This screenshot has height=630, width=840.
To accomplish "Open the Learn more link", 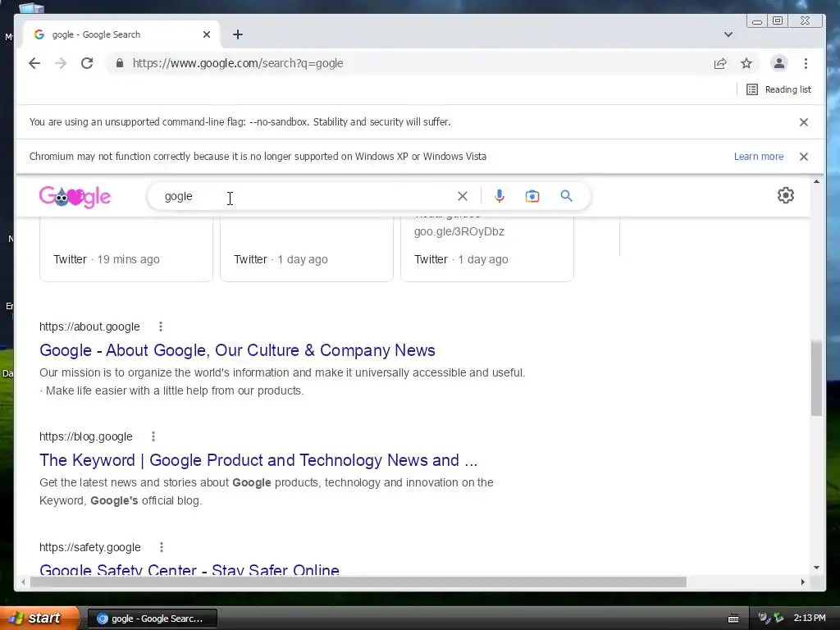I will click(759, 157).
